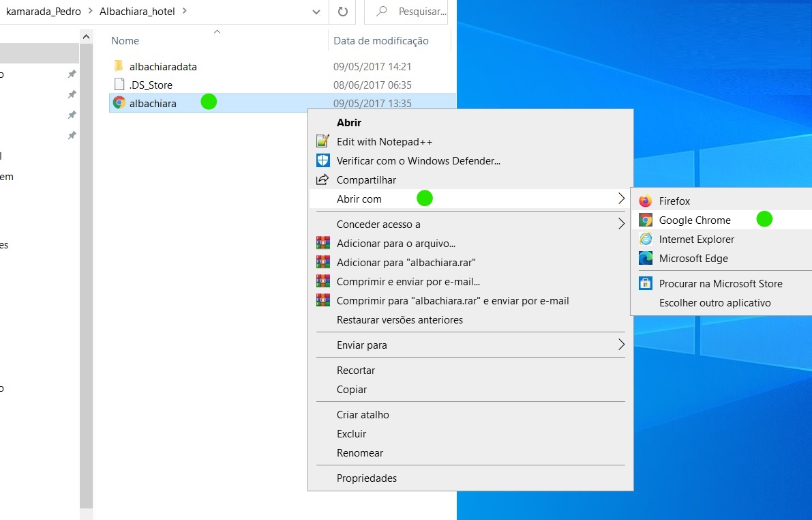Open the address bar history dropdown
This screenshot has width=812, height=520.
pyautogui.click(x=316, y=12)
